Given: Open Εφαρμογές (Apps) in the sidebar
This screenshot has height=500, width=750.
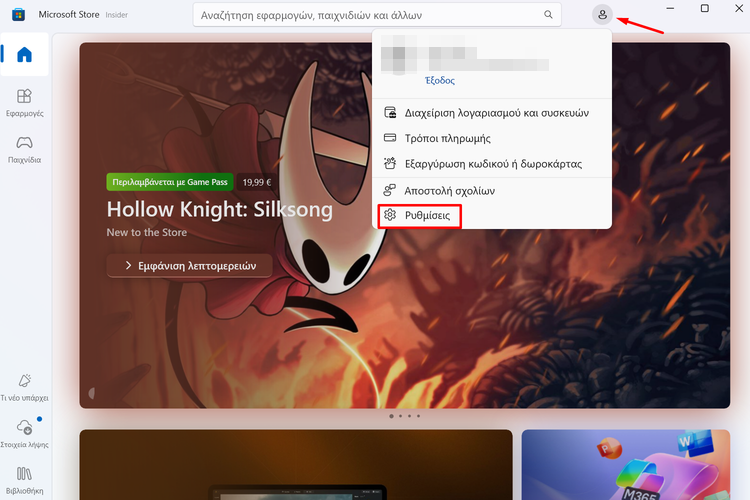Looking at the screenshot, I should (x=24, y=103).
